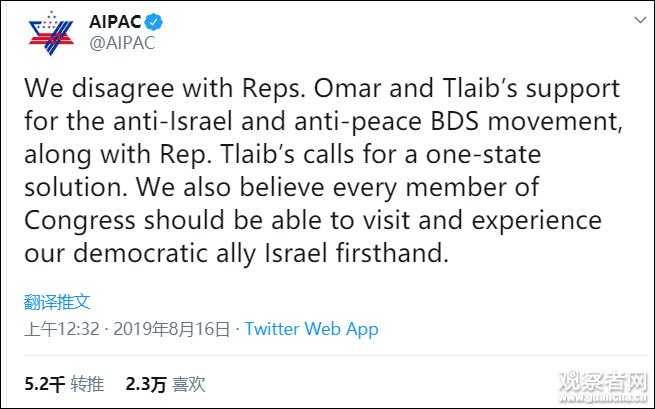
Task: Click the 喜欢 likes label
Action: pos(189,382)
